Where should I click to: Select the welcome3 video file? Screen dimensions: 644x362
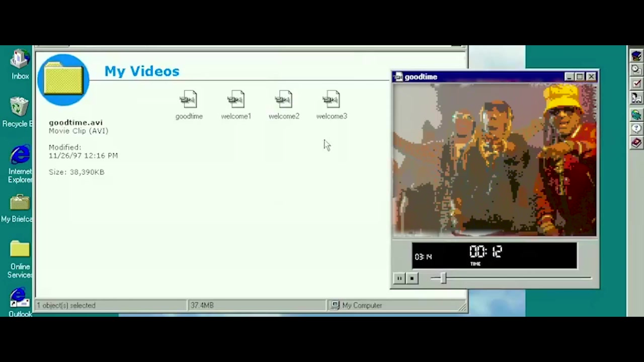(x=332, y=105)
